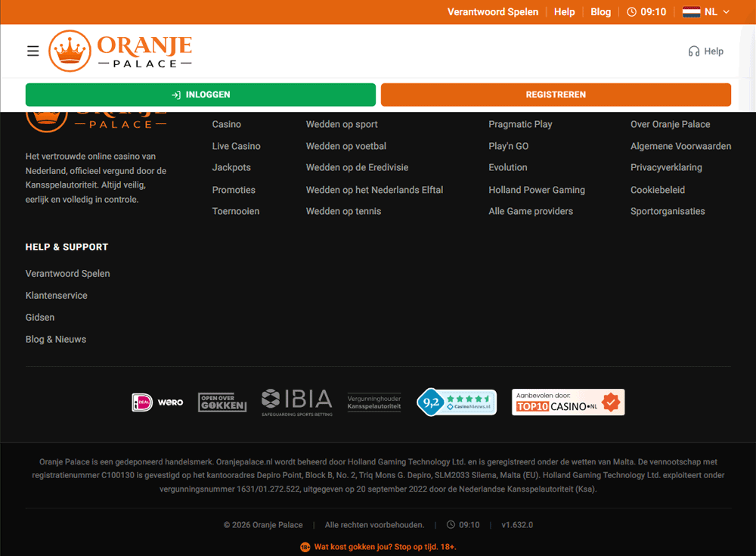Image resolution: width=756 pixels, height=556 pixels.
Task: Click 'Alle rechten voorbehouden.' text
Action: [375, 525]
